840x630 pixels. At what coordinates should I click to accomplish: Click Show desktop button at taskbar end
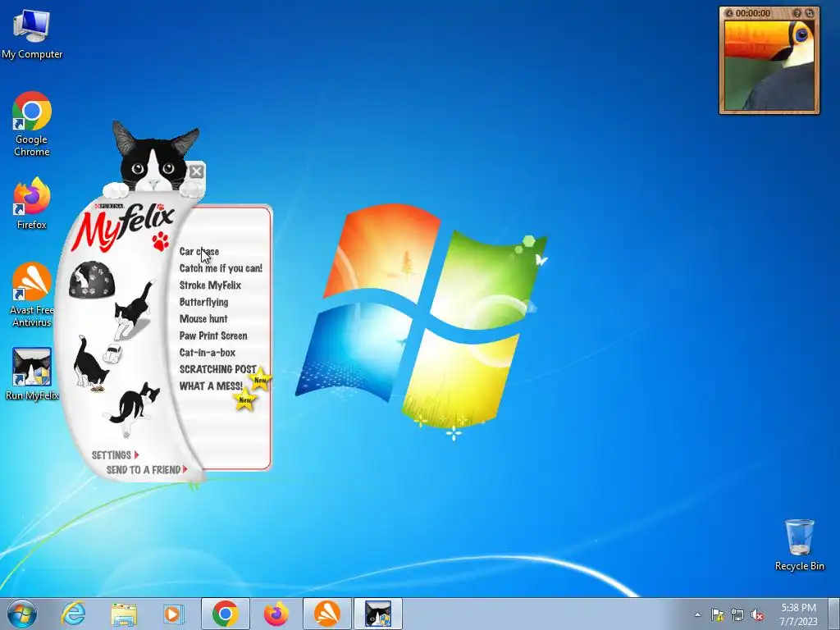point(834,614)
